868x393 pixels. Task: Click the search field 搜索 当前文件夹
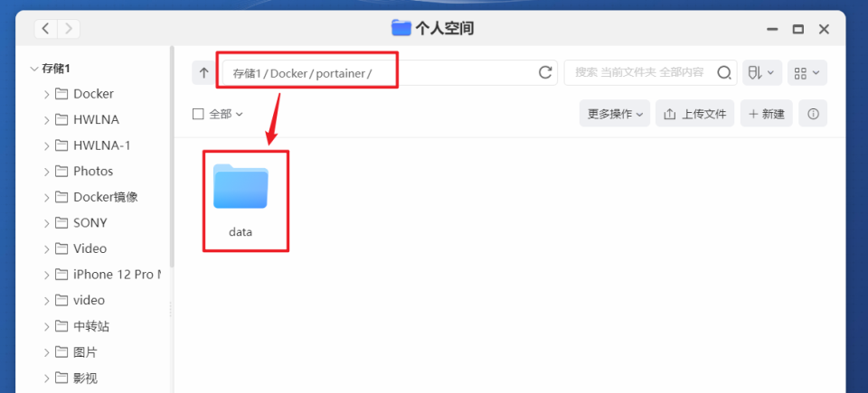pyautogui.click(x=639, y=72)
